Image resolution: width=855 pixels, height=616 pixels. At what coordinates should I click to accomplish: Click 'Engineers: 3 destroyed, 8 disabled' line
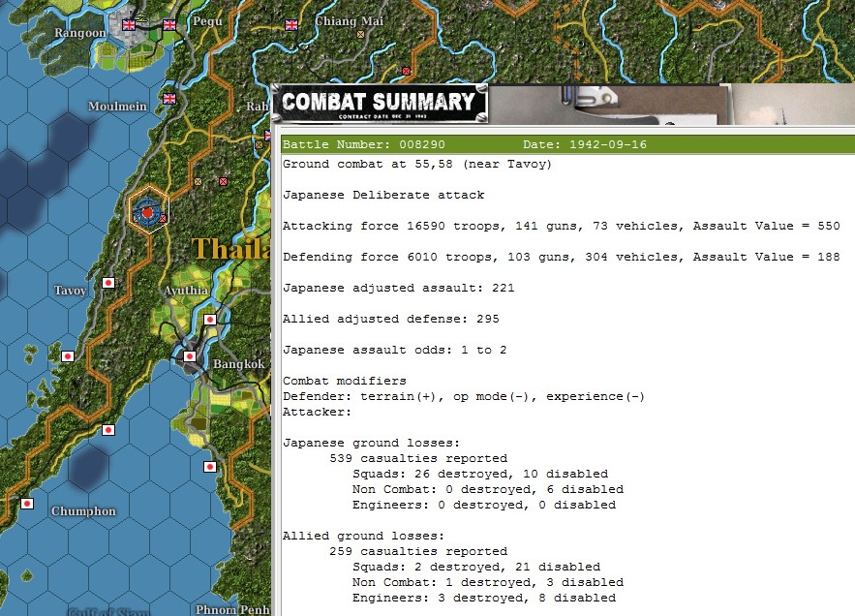484,598
